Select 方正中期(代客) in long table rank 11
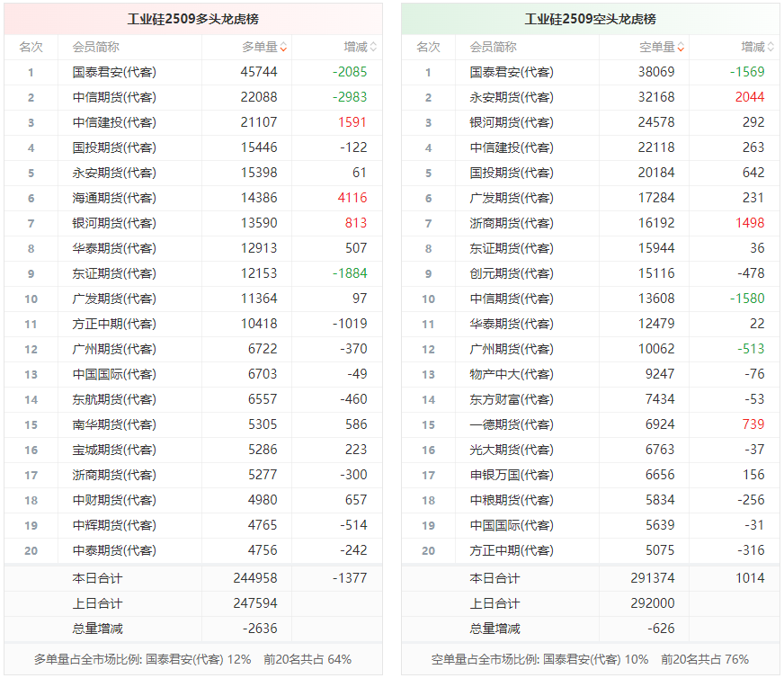The width and height of the screenshot is (784, 678). click(x=114, y=324)
